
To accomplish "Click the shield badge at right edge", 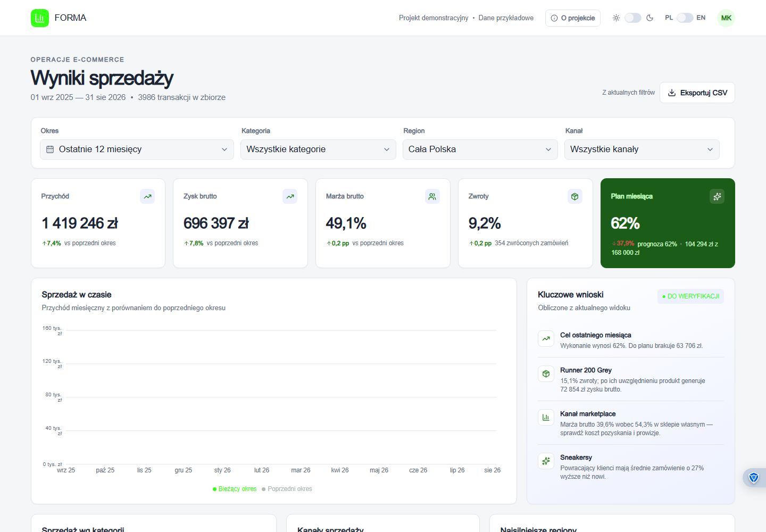I will point(754,478).
